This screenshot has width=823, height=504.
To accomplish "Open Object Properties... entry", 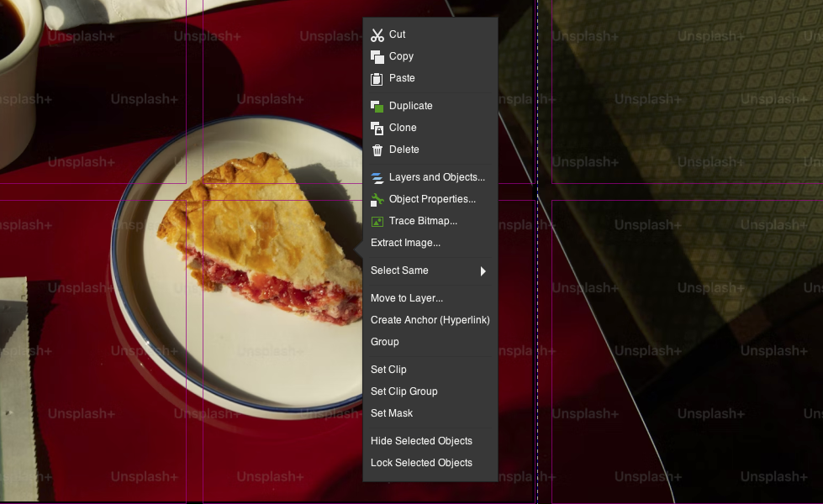I will [430, 199].
